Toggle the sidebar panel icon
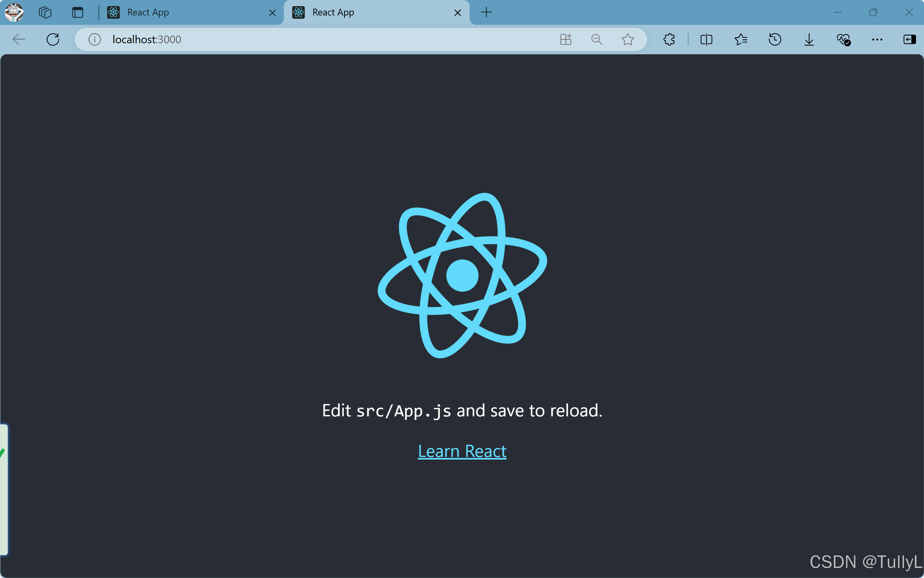Image resolution: width=924 pixels, height=578 pixels. tap(909, 39)
